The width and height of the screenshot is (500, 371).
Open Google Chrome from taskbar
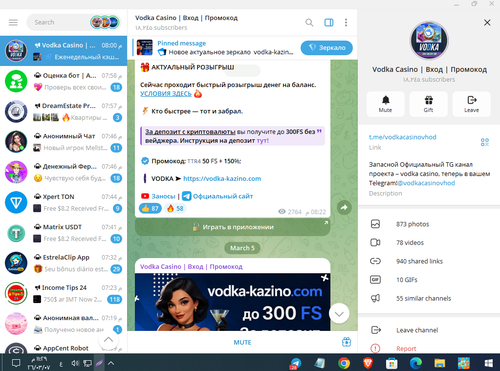click(x=344, y=363)
